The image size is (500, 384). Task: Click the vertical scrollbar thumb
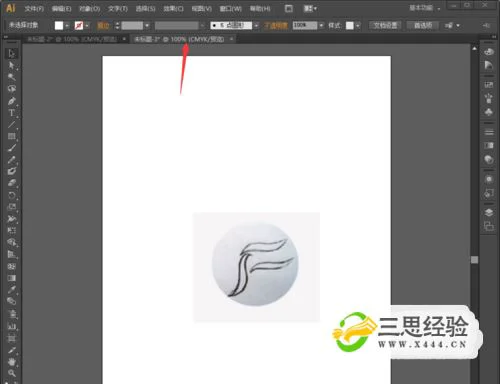coord(474,260)
